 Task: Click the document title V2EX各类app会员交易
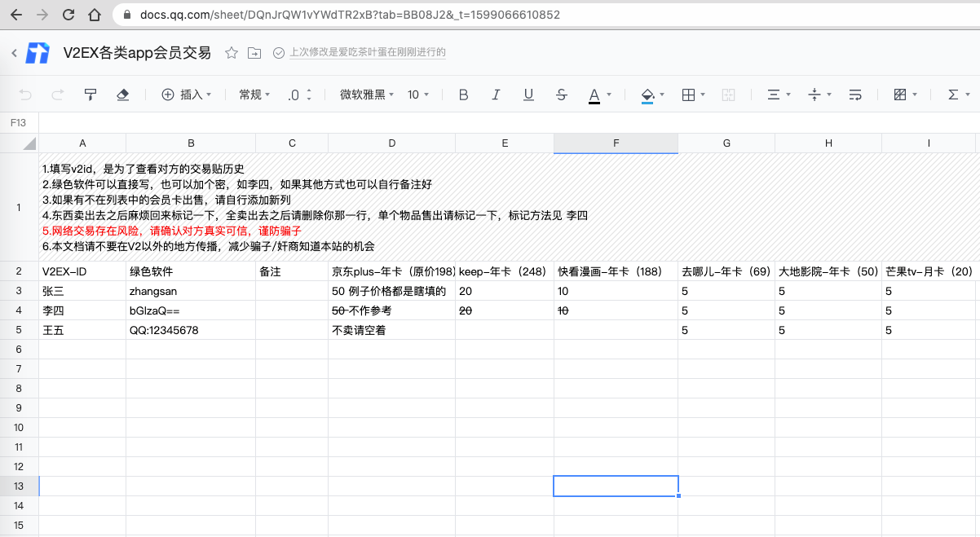138,53
